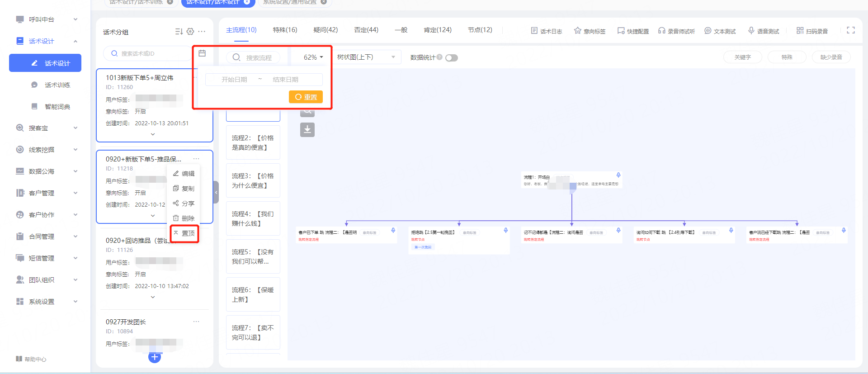Image resolution: width=868 pixels, height=374 pixels.
Task: Switch to the 主流程(10) tab
Action: pyautogui.click(x=241, y=30)
